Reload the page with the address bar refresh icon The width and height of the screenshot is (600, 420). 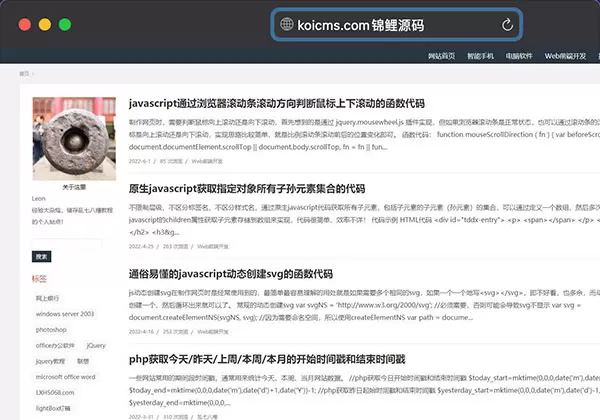click(507, 25)
